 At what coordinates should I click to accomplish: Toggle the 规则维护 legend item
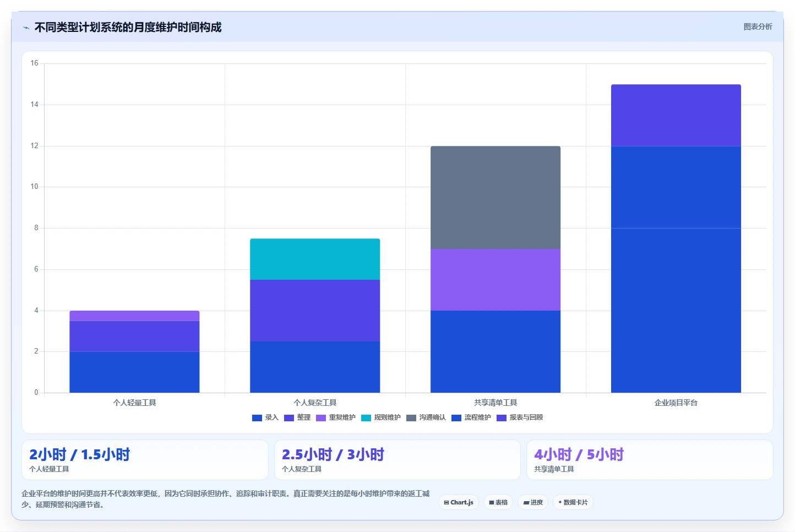(381, 417)
